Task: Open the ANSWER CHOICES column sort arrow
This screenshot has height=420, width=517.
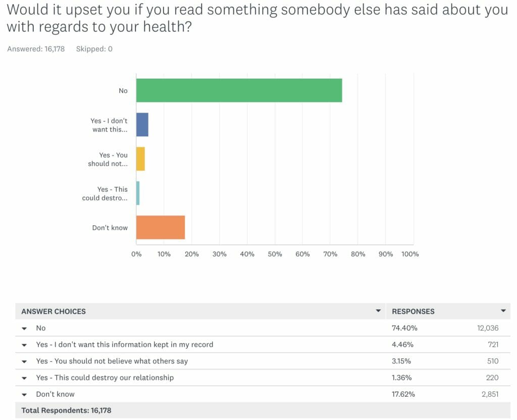Action: point(378,311)
